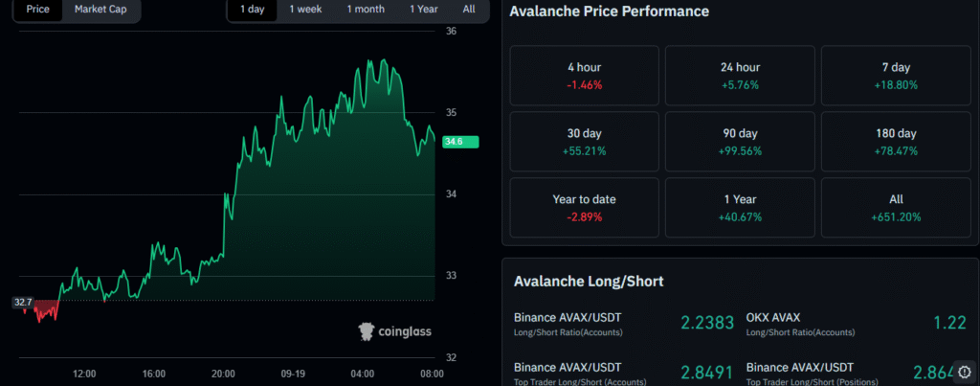
Task: Click the current price label 34.6
Action: pyautogui.click(x=460, y=142)
